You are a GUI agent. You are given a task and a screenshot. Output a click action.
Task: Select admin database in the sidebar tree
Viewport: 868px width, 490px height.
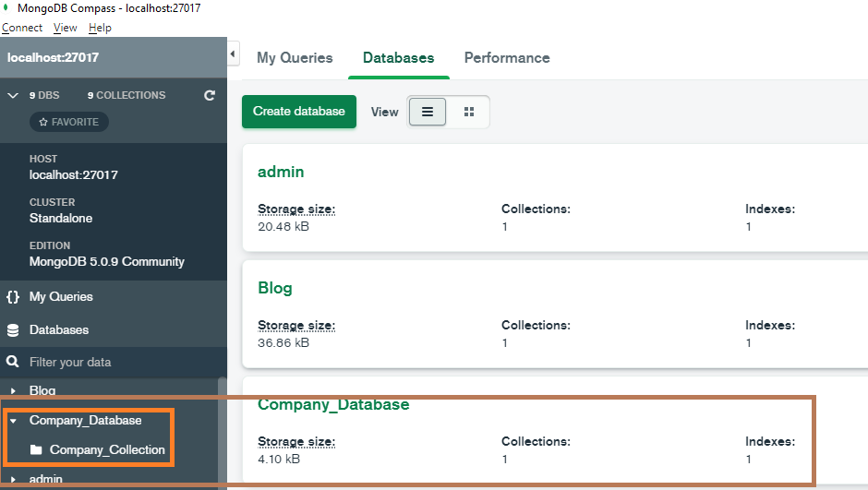click(46, 479)
